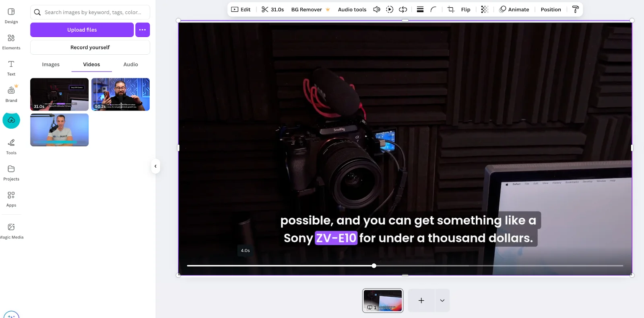Viewport: 644px width, 318px height.
Task: Click the Record yourself button
Action: [x=90, y=47]
